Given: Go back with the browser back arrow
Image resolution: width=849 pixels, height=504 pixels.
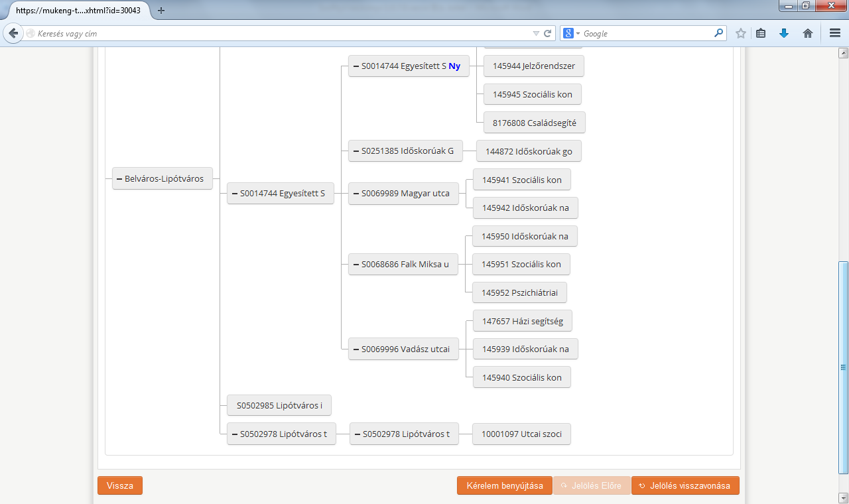Looking at the screenshot, I should point(13,33).
